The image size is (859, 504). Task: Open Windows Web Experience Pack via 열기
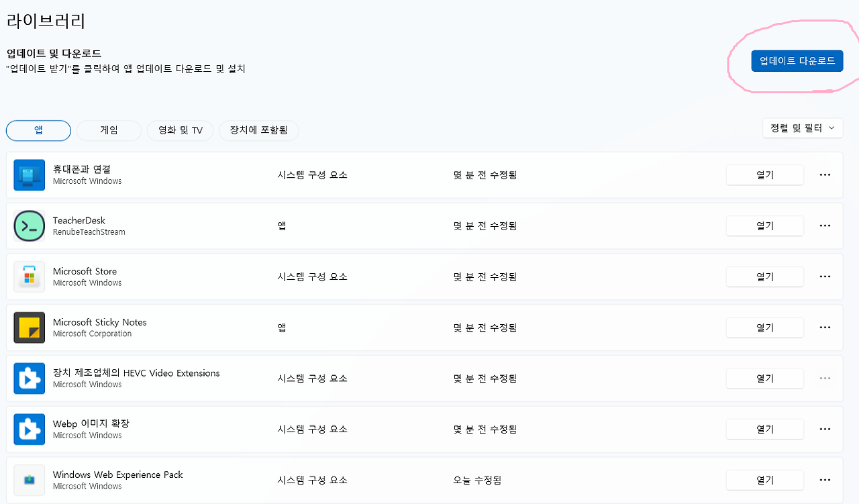pos(765,481)
